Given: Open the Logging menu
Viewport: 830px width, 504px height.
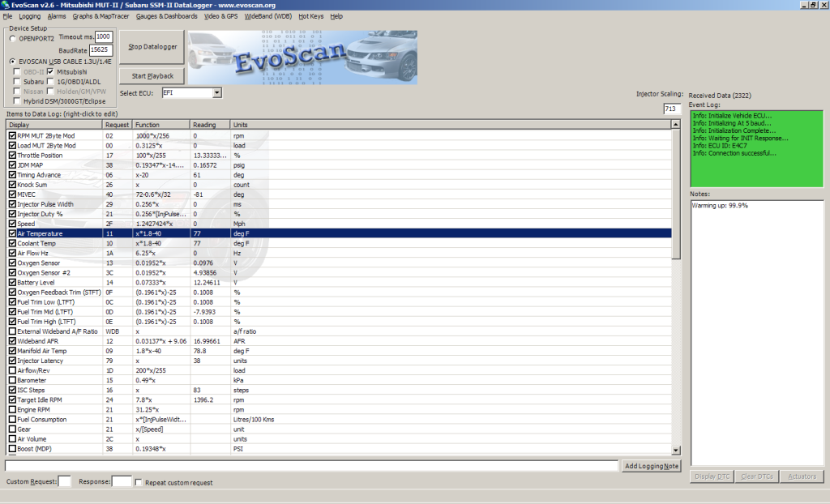Looking at the screenshot, I should (30, 16).
